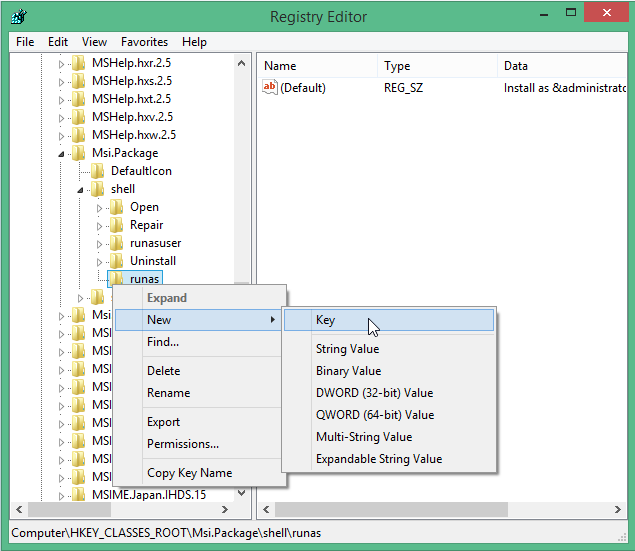Click the (Default) string value ab icon
This screenshot has height=551, width=635.
(x=270, y=87)
